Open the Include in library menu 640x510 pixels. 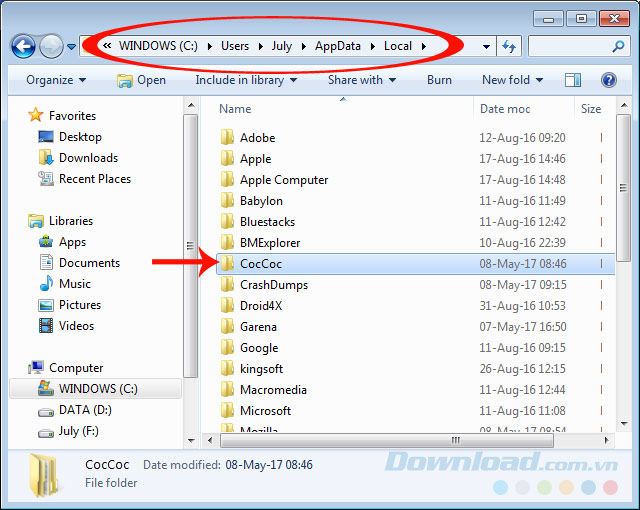click(246, 80)
